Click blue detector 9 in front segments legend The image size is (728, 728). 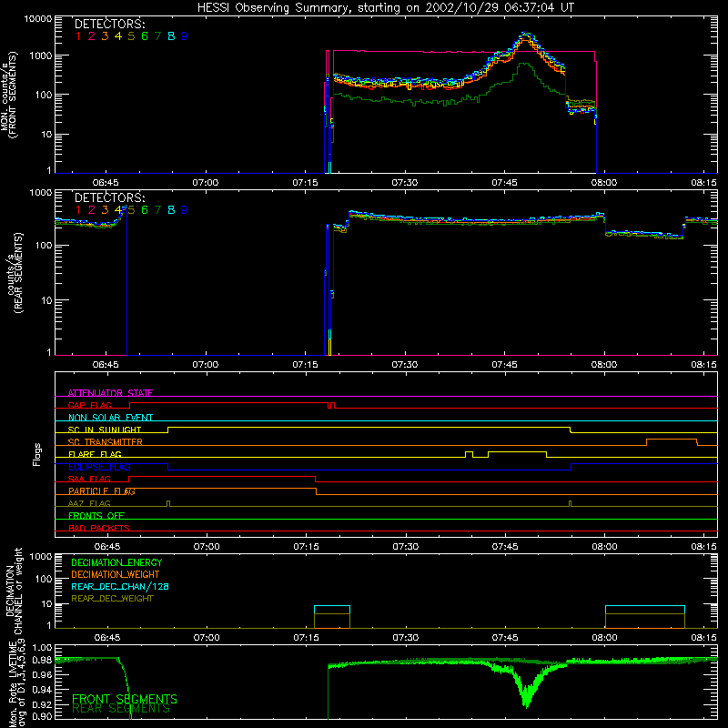click(185, 36)
